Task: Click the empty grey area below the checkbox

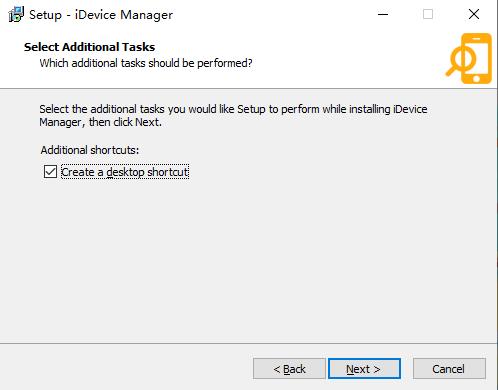Action: pyautogui.click(x=248, y=260)
